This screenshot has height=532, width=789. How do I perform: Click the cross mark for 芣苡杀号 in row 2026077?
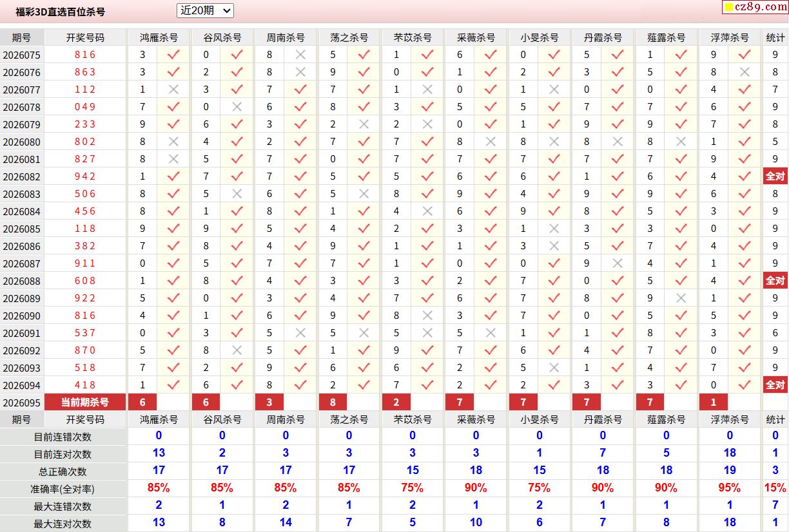coord(427,90)
